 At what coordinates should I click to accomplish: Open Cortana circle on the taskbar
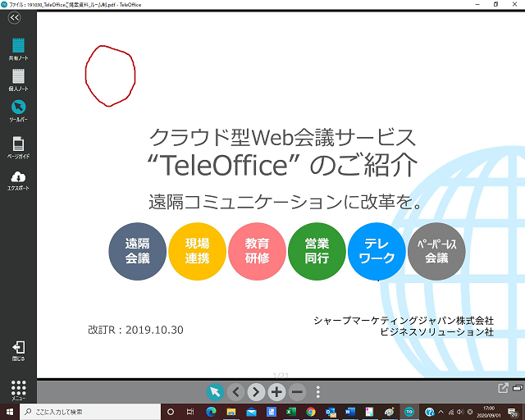(x=171, y=412)
